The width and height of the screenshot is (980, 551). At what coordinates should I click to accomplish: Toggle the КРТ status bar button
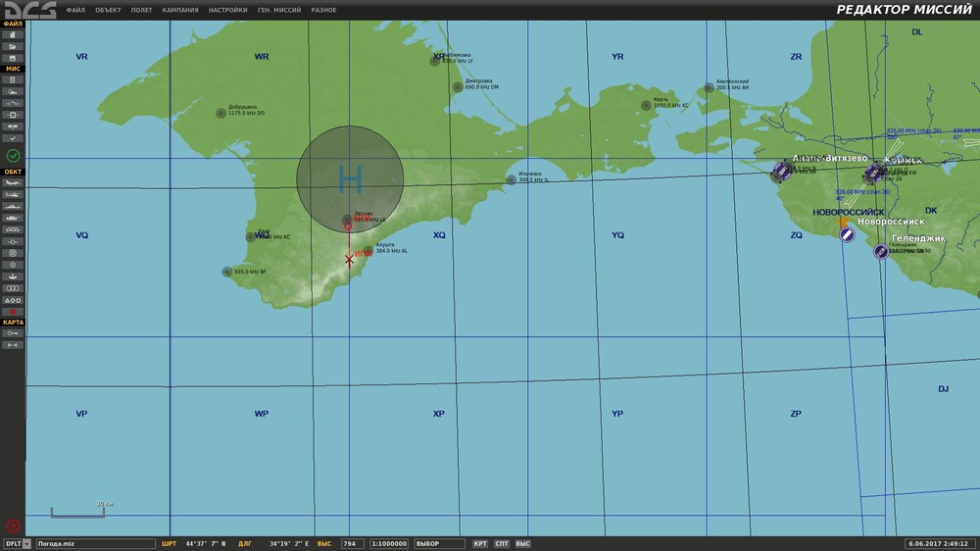pyautogui.click(x=480, y=543)
